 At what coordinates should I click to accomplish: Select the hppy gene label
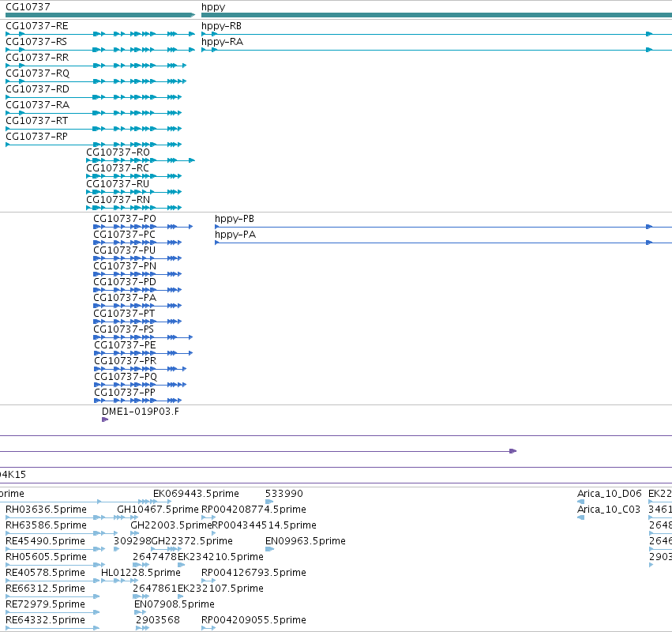click(x=213, y=7)
